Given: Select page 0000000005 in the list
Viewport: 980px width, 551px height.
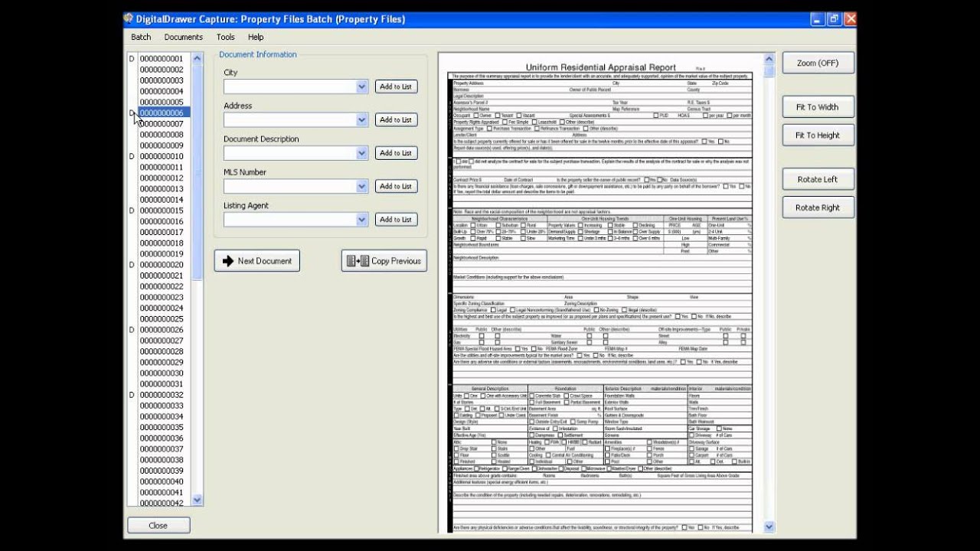Looking at the screenshot, I should 162,102.
